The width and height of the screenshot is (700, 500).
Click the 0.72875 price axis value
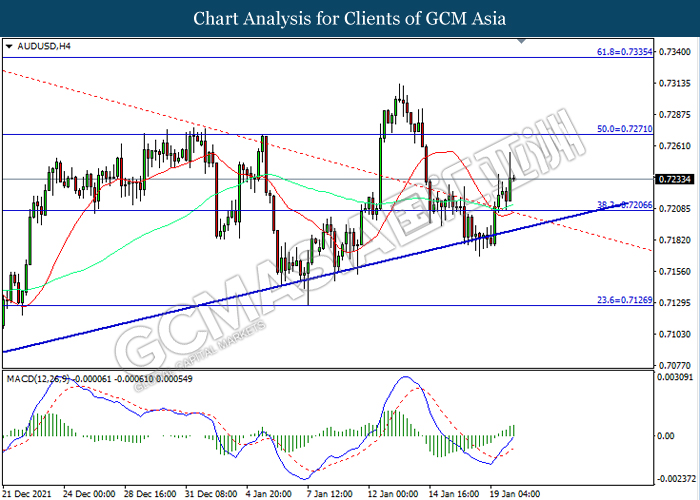pyautogui.click(x=675, y=115)
